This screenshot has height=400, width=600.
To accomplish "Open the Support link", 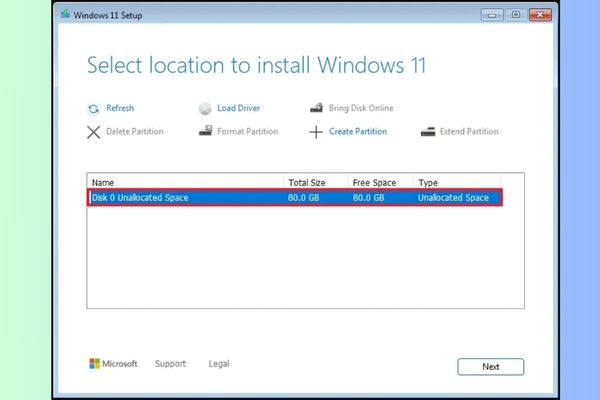I will pyautogui.click(x=170, y=364).
